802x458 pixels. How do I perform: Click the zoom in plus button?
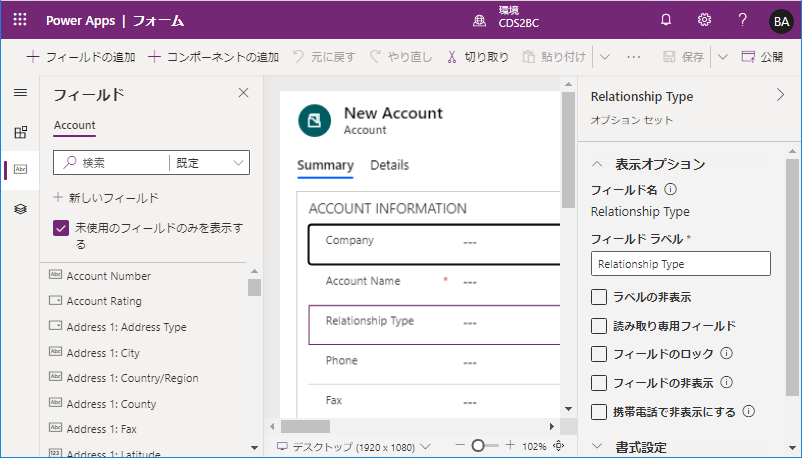[510, 445]
